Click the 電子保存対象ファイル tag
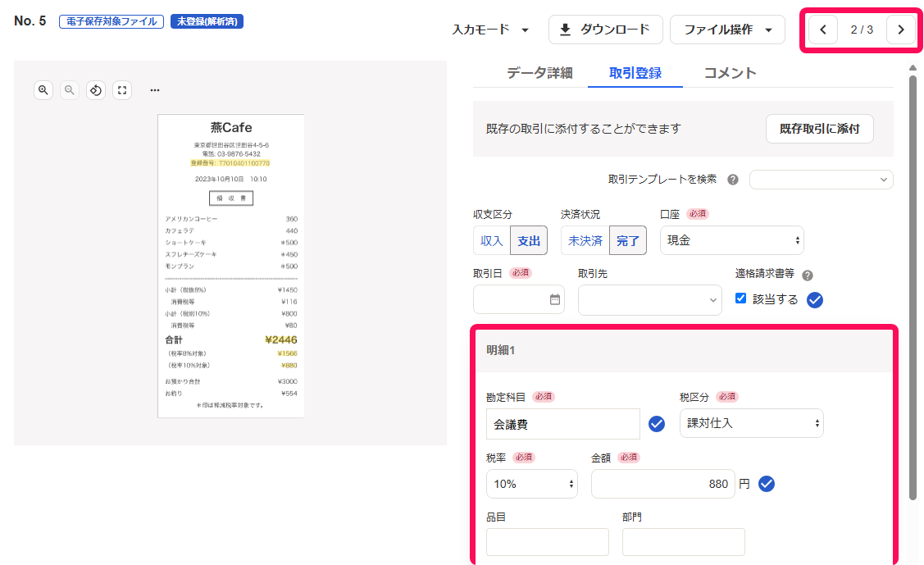The image size is (924, 565). click(112, 22)
